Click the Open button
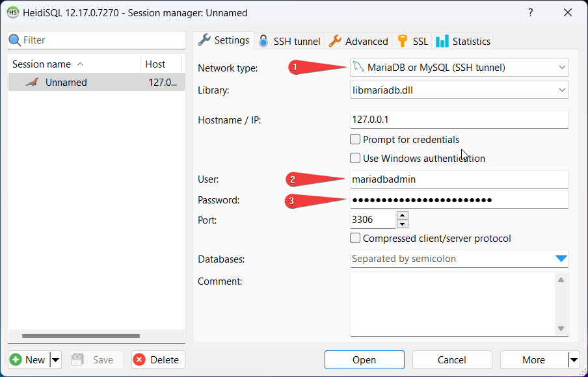 (364, 359)
